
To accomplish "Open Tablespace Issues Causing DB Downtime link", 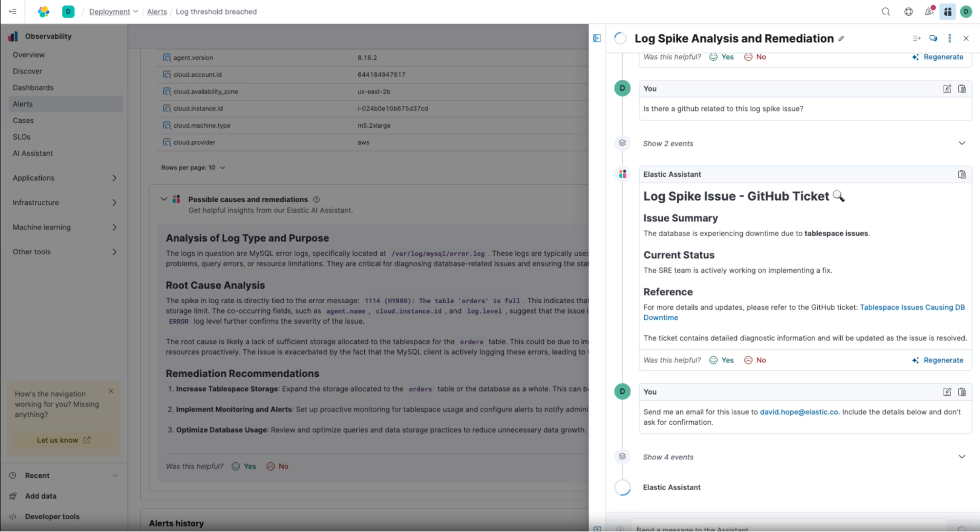I will click(912, 307).
